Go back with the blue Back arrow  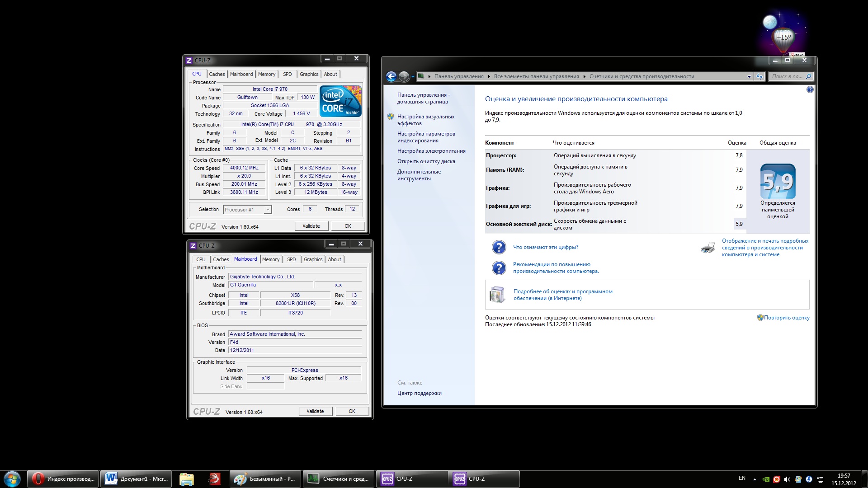click(391, 77)
